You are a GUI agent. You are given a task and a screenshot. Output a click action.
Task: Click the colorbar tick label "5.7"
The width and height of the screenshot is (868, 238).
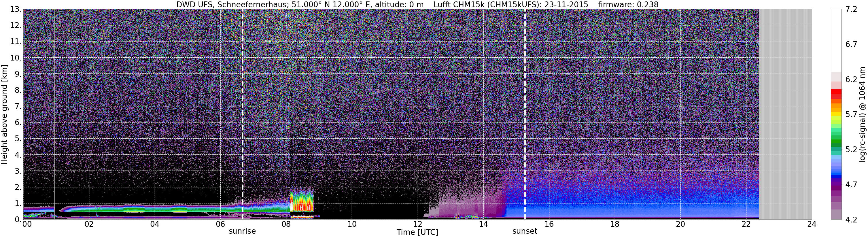pos(852,115)
